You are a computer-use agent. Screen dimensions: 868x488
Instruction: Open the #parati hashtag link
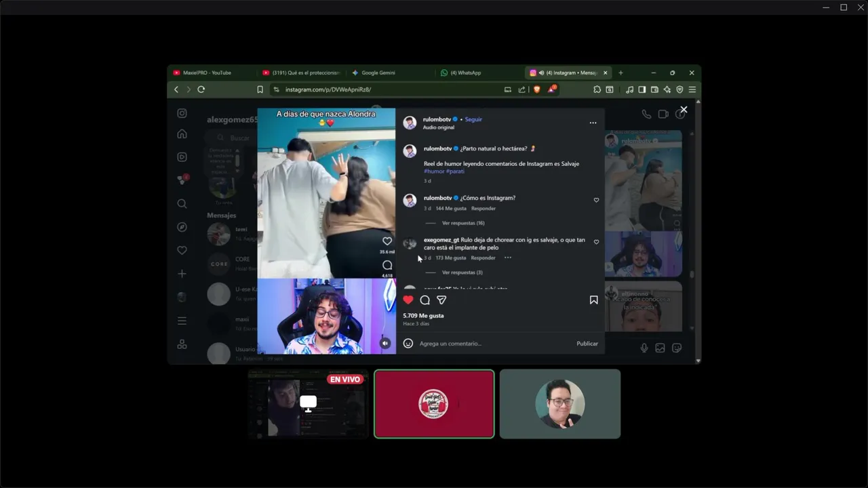point(455,171)
